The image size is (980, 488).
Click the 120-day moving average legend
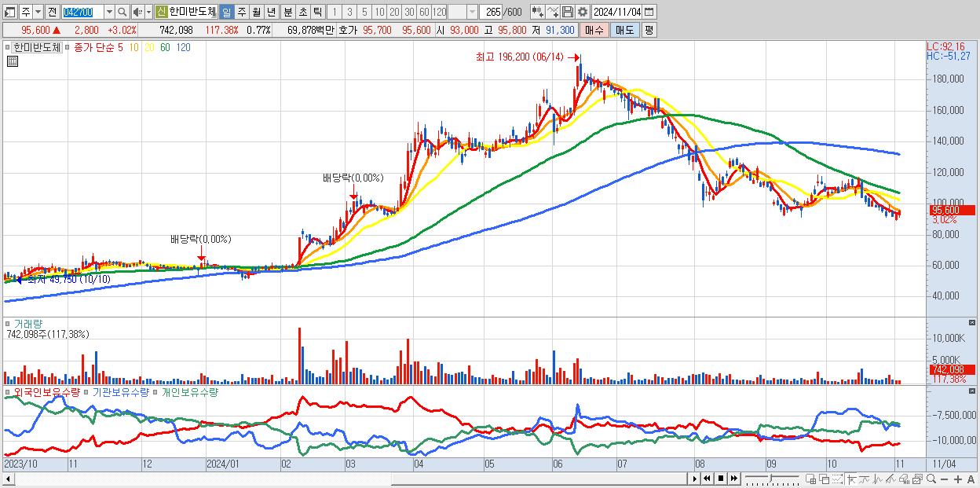coord(183,47)
